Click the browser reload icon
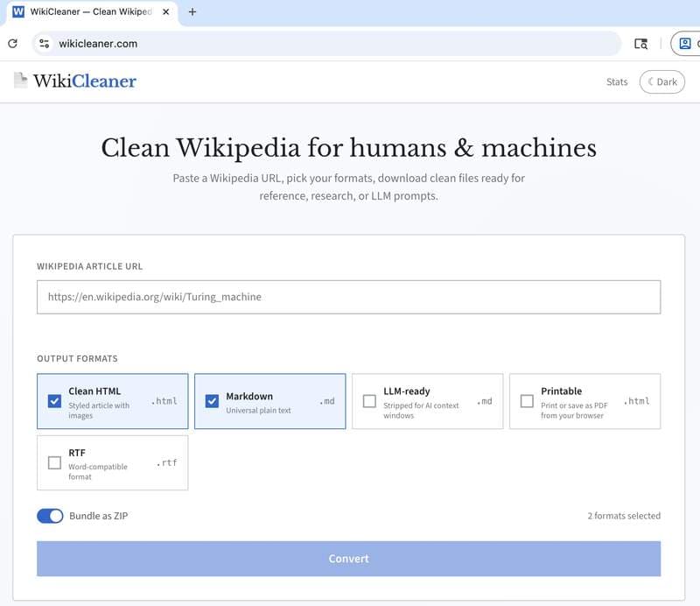Screen dimensions: 700x606 click(x=13, y=44)
